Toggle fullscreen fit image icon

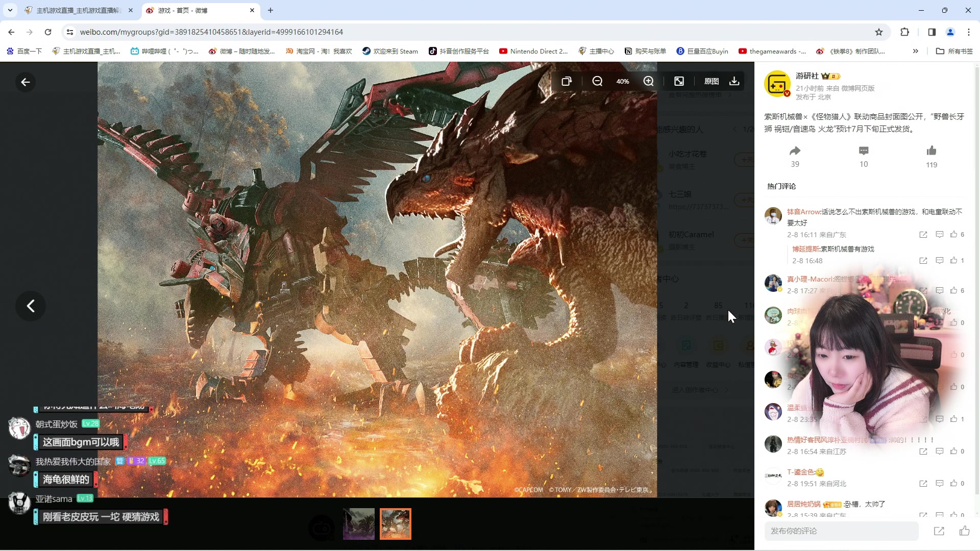(x=679, y=81)
